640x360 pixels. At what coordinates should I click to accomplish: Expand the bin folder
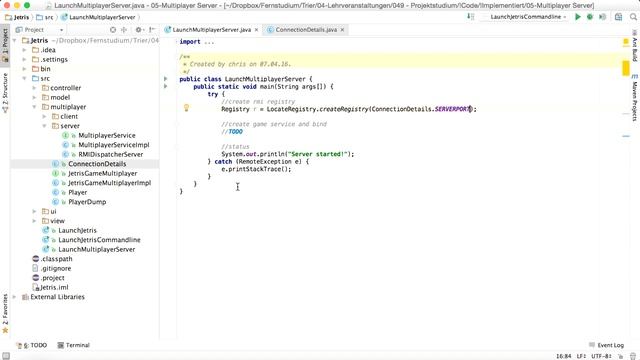click(x=24, y=69)
